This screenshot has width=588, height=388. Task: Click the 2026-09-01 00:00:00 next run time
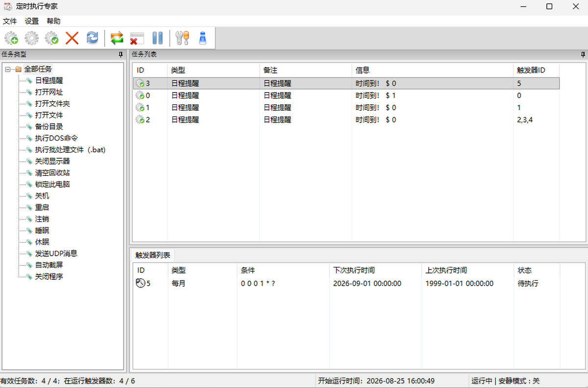click(x=367, y=283)
